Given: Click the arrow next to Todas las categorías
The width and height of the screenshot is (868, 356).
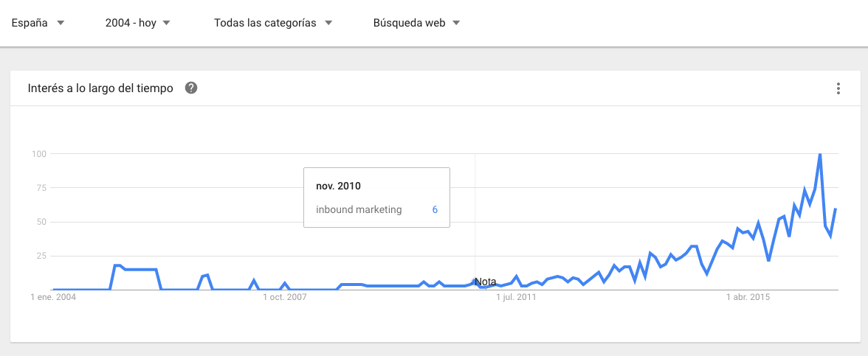Looking at the screenshot, I should (x=328, y=24).
